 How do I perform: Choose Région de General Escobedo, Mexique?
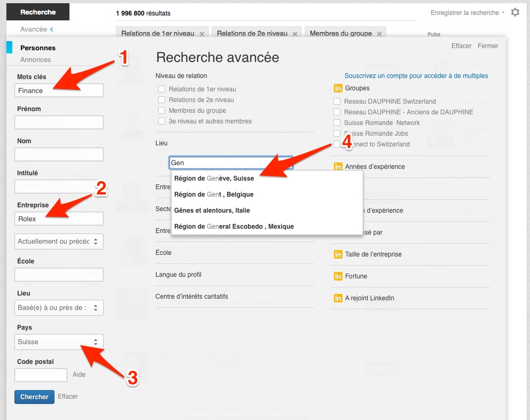[234, 227]
